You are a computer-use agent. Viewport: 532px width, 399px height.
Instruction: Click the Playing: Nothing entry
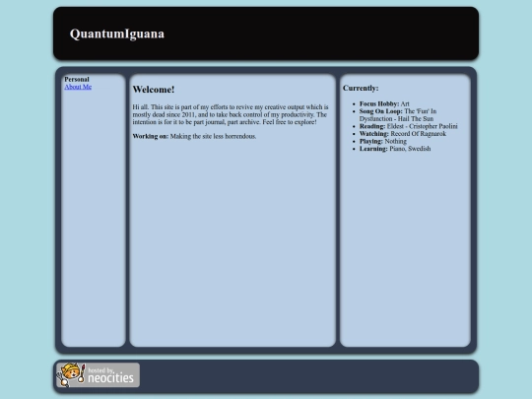(383, 141)
